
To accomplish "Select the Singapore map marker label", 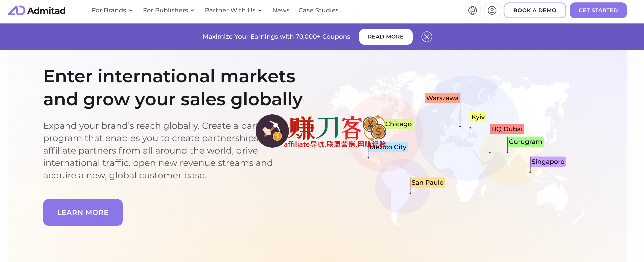I will 548,162.
